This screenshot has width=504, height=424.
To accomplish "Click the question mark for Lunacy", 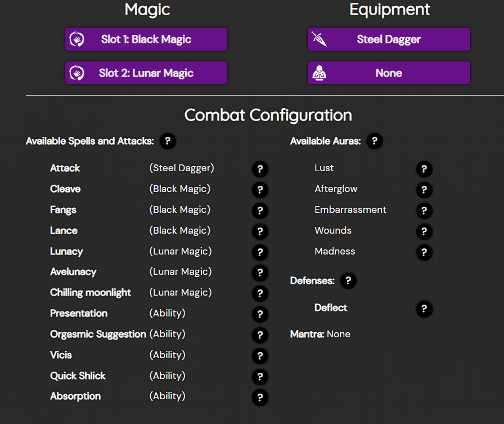I will pos(259,252).
